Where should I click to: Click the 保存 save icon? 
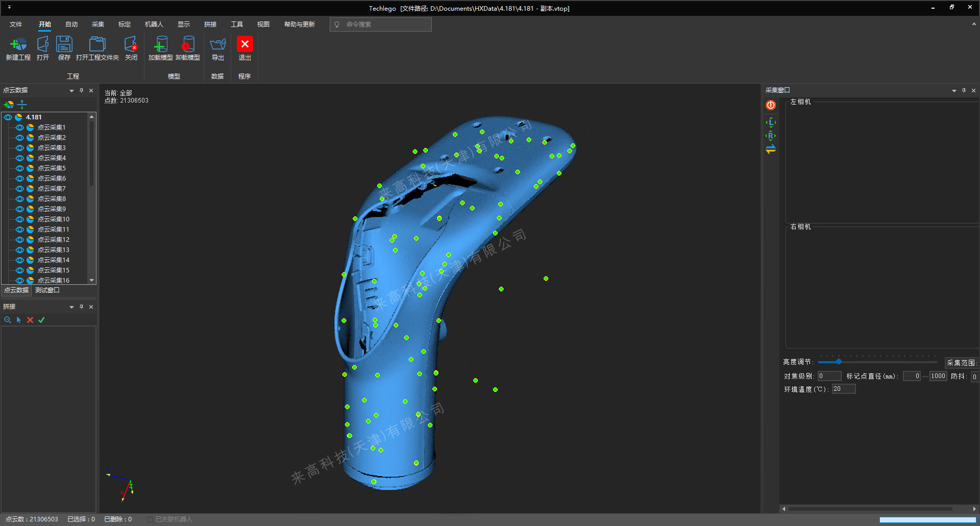[x=64, y=45]
